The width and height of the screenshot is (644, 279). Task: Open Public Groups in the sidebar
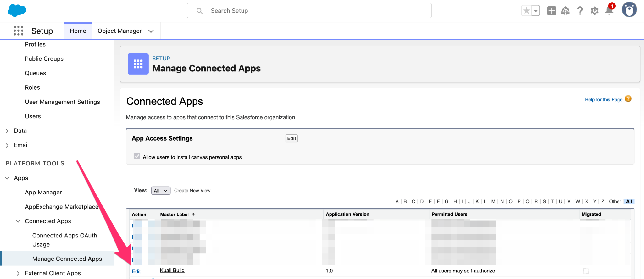pyautogui.click(x=44, y=59)
